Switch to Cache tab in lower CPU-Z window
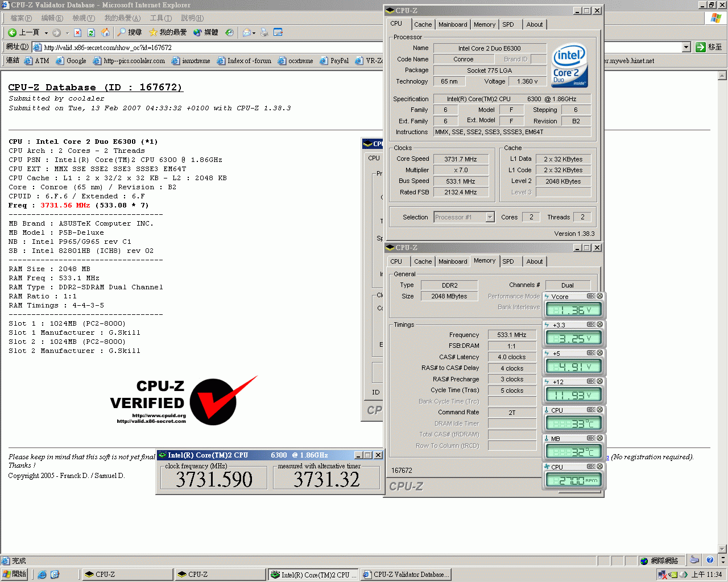Viewport: 728px width, 582px height. 423,261
